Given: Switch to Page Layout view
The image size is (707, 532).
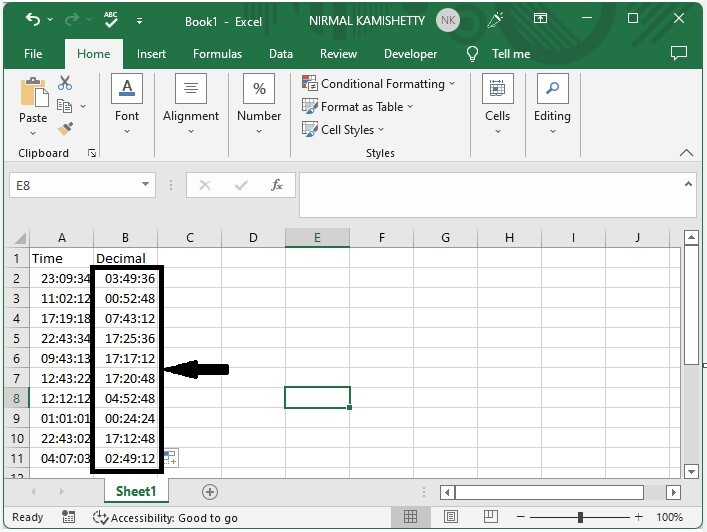Looking at the screenshot, I should (x=450, y=517).
